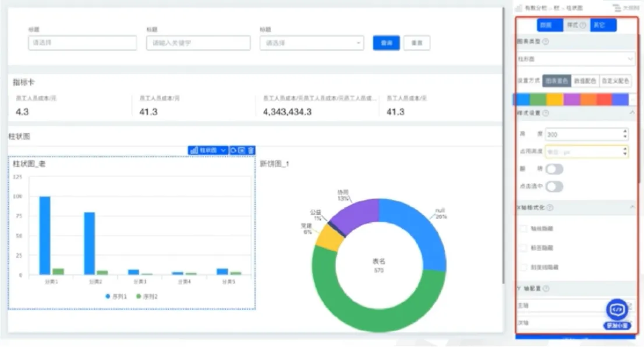Click the chart icon at breadcrumb start
644x347 pixels.
(x=519, y=8)
